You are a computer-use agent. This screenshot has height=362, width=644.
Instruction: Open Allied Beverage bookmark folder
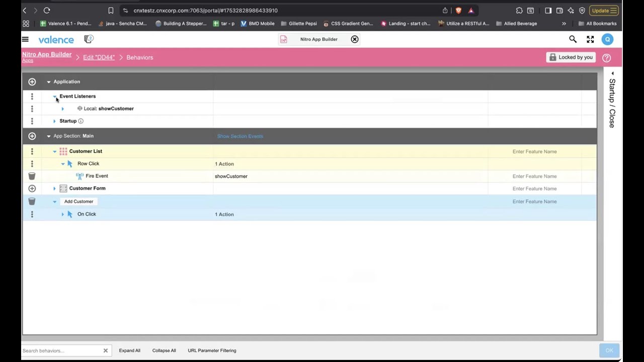(516, 23)
